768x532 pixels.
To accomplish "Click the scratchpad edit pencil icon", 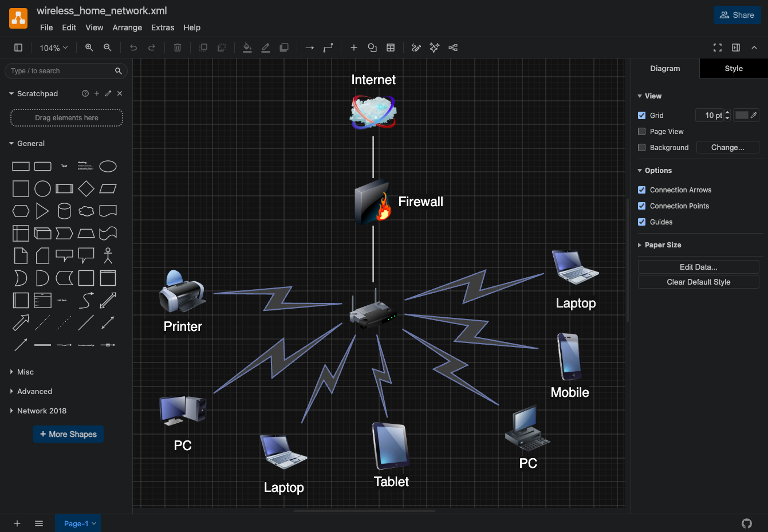I will pyautogui.click(x=108, y=93).
